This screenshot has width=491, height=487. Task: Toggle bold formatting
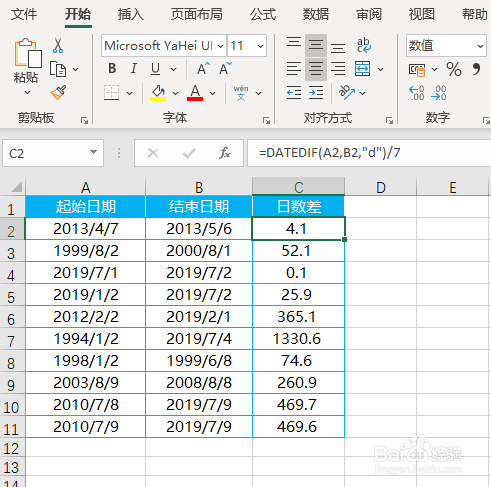(112, 69)
